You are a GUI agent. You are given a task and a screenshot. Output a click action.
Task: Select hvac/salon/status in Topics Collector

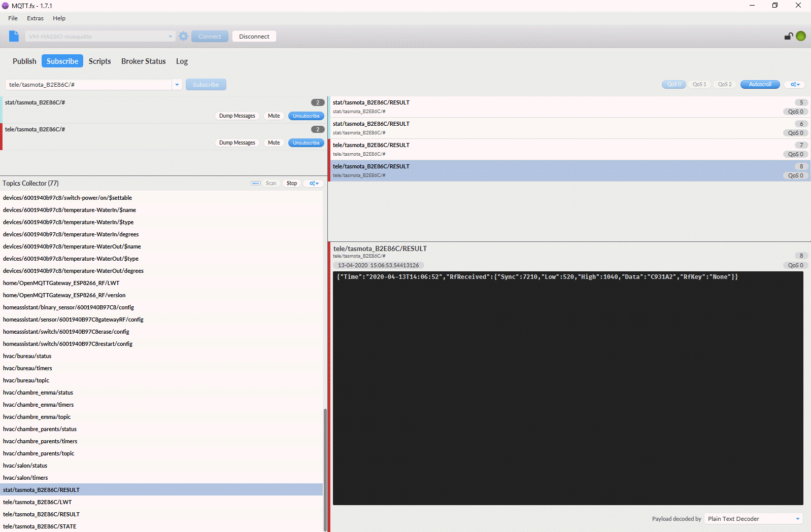25,466
